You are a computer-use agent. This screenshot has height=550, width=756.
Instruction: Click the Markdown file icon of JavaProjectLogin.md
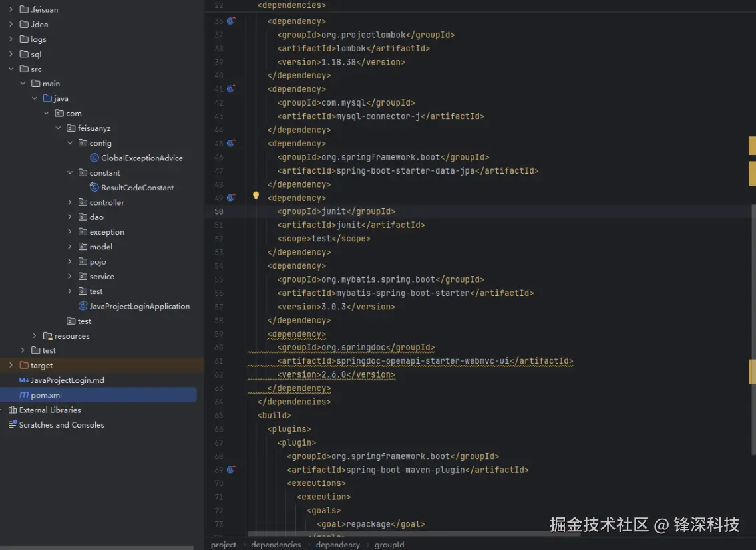(x=24, y=380)
